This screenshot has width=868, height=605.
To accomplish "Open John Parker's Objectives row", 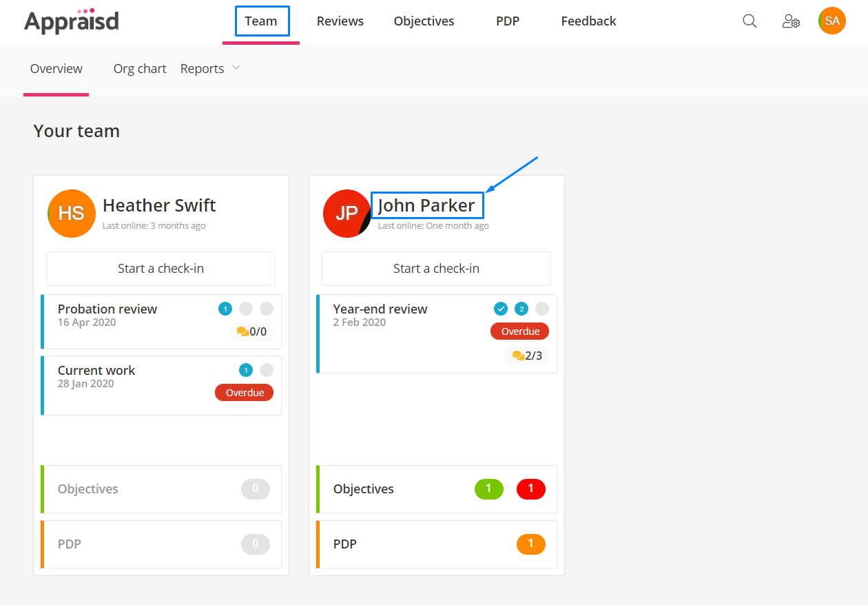I will click(437, 489).
